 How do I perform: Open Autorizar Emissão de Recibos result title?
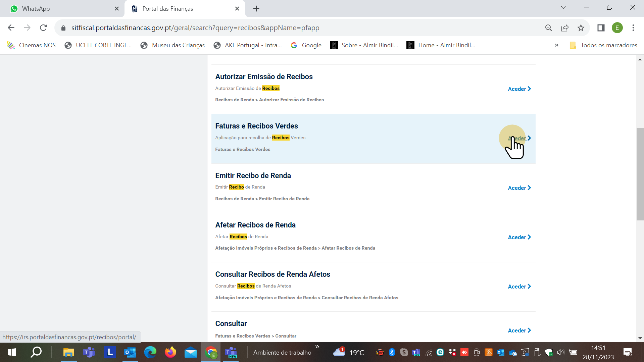264,77
